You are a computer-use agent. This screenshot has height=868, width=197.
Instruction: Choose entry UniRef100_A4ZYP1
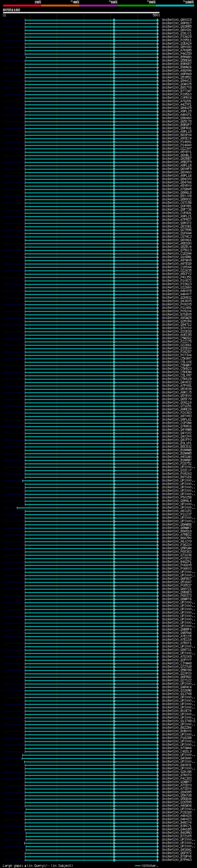pos(176,104)
